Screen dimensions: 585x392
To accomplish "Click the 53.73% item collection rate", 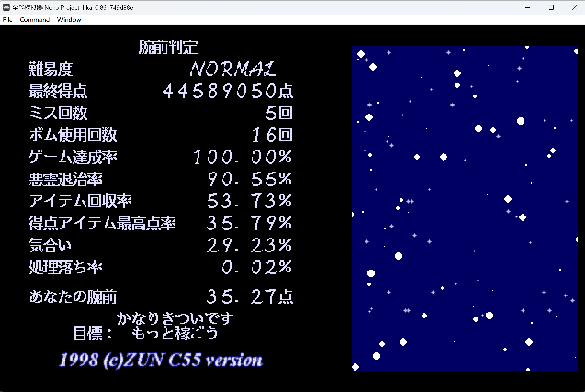I will (249, 201).
